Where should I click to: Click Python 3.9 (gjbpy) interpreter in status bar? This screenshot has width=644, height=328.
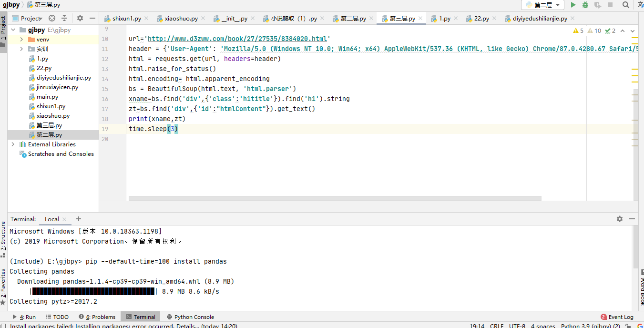click(x=591, y=326)
